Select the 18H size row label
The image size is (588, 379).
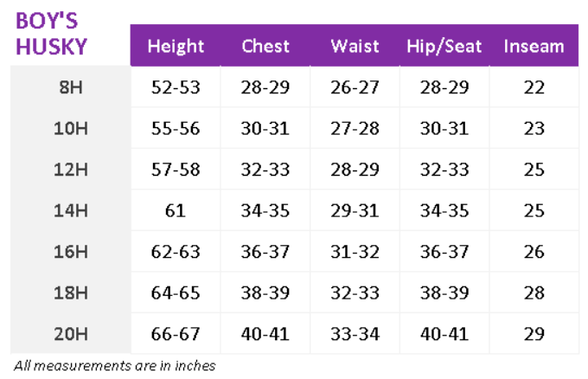(x=71, y=292)
